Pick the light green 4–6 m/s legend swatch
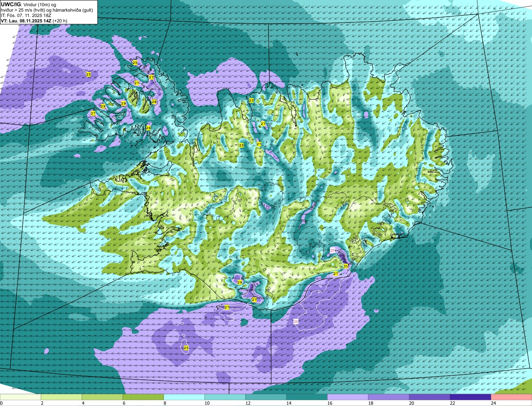This screenshot has width=532, height=406. [102, 397]
